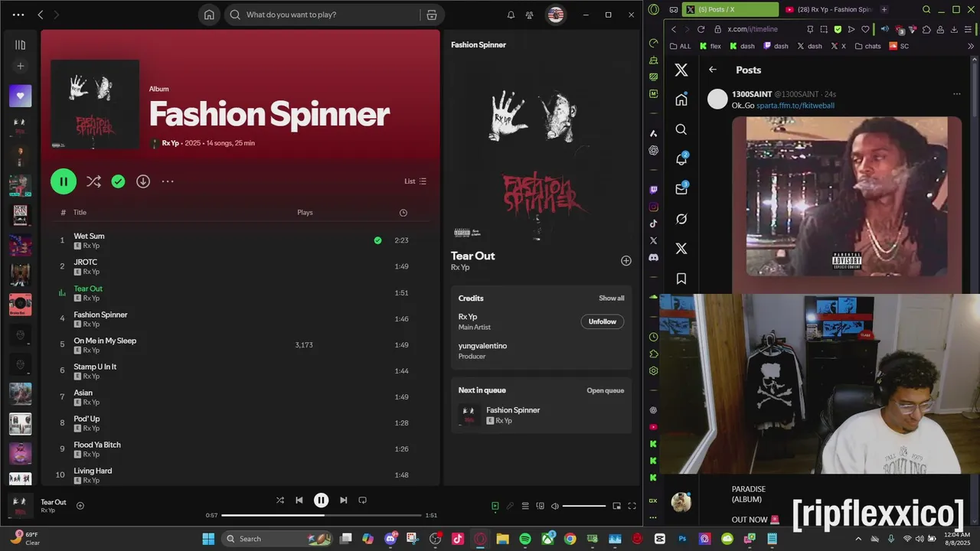Expand Your Library sidebar

click(20, 45)
